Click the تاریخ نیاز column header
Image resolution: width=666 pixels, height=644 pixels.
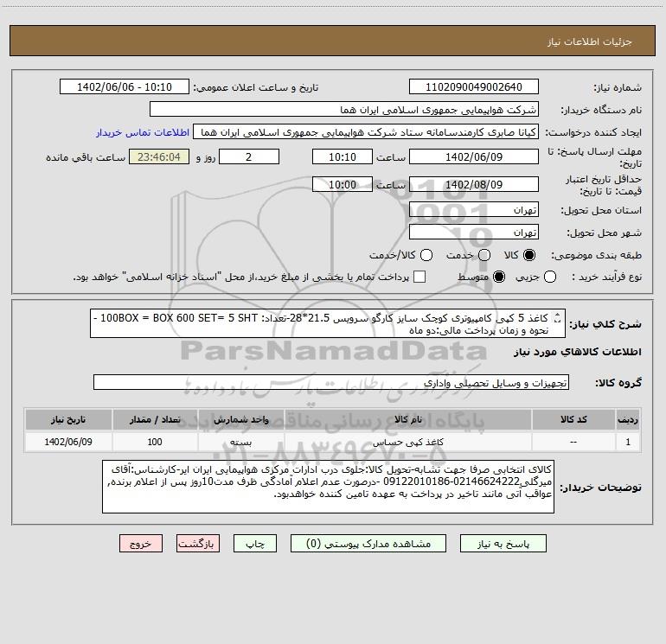[x=68, y=420]
